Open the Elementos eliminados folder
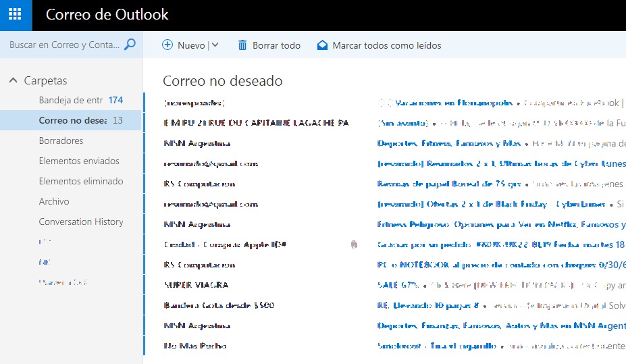The image size is (626, 364). 81,181
